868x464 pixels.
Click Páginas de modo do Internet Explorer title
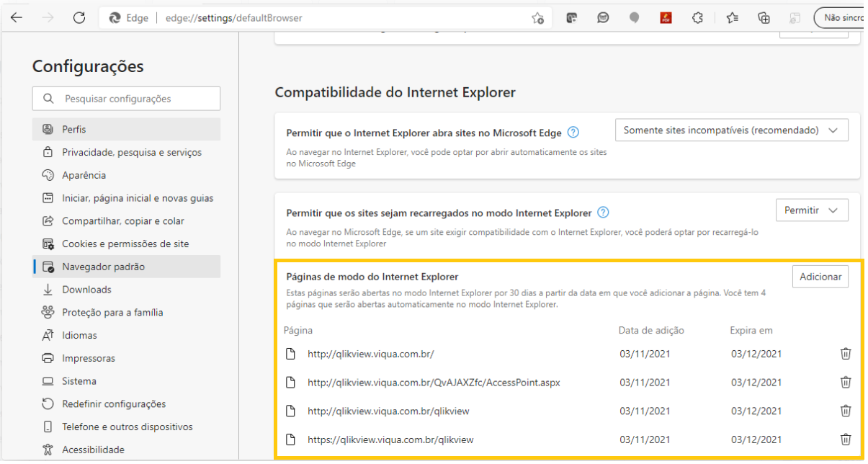(x=372, y=277)
